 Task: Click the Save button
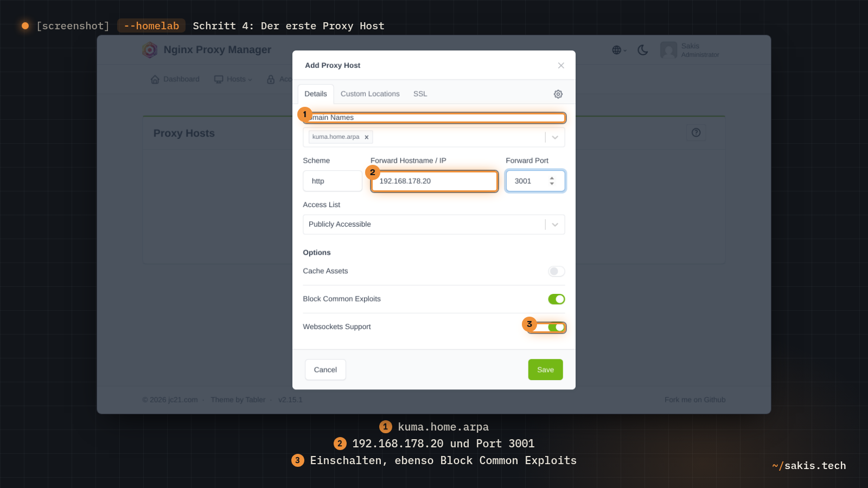click(546, 370)
